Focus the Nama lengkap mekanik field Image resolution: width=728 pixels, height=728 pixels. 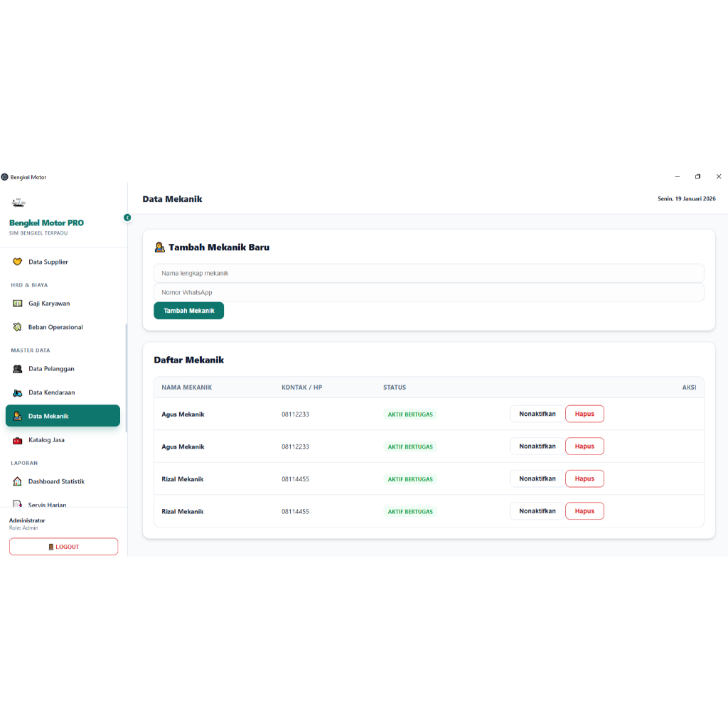coord(429,274)
